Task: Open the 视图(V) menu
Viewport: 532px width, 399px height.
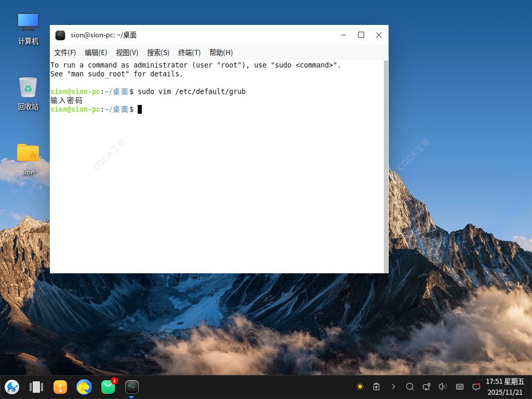Action: tap(127, 52)
